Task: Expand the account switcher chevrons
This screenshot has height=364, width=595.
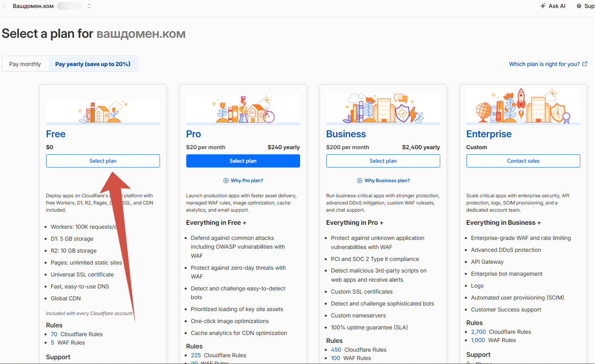Action: (89, 6)
